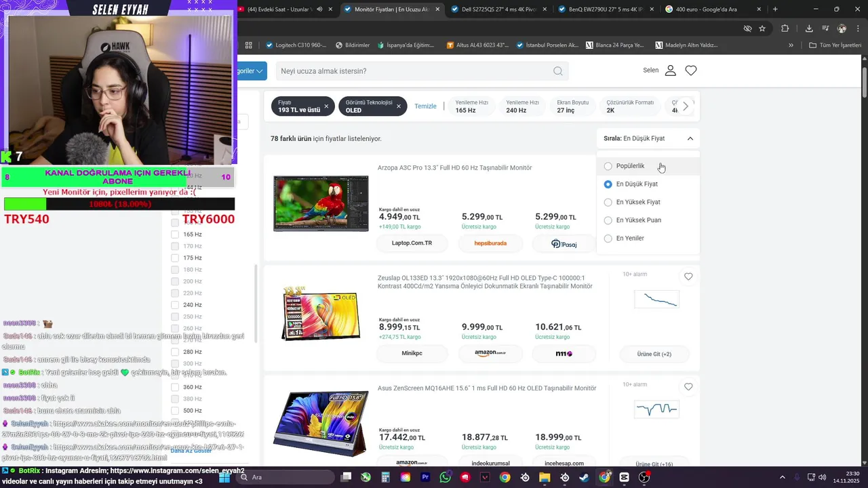Open the Chrome three-dot menu

pos(858,28)
